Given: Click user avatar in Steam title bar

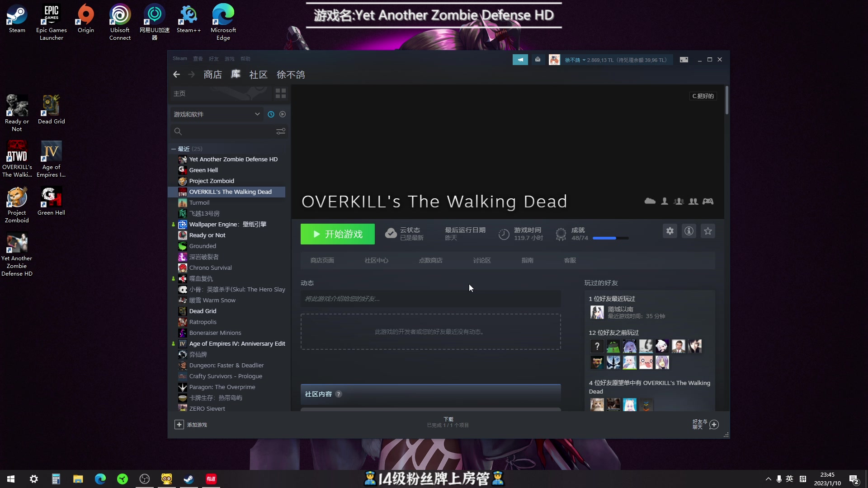Looking at the screenshot, I should 554,60.
